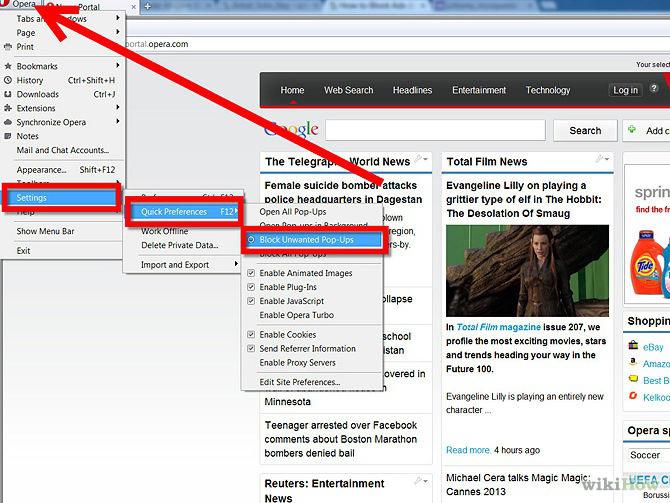
Task: Go to the Home navigation tab
Action: 292,90
